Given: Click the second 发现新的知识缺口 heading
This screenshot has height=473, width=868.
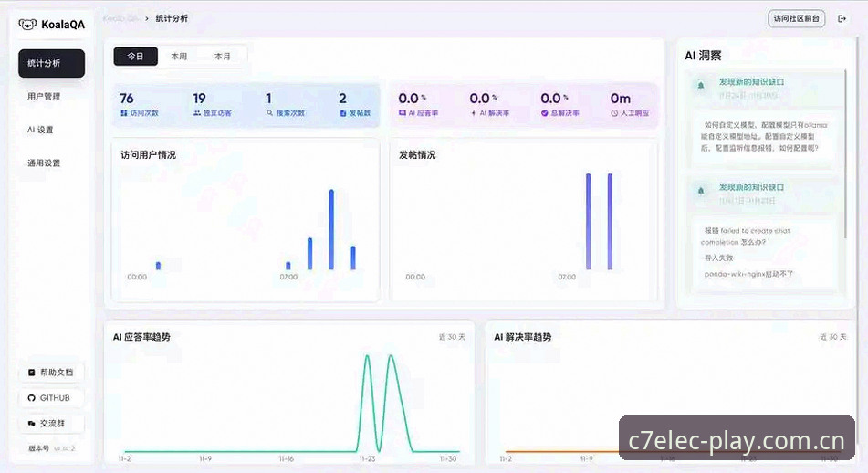Looking at the screenshot, I should pyautogui.click(x=751, y=187).
